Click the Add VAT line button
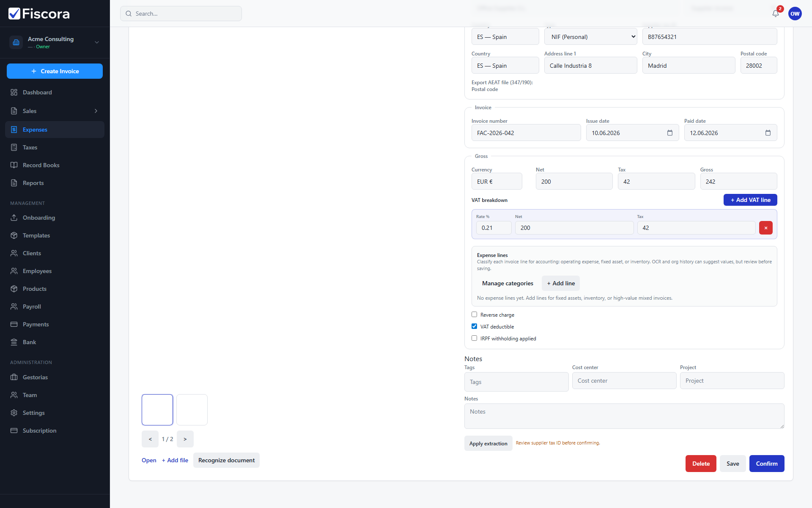 (x=750, y=200)
